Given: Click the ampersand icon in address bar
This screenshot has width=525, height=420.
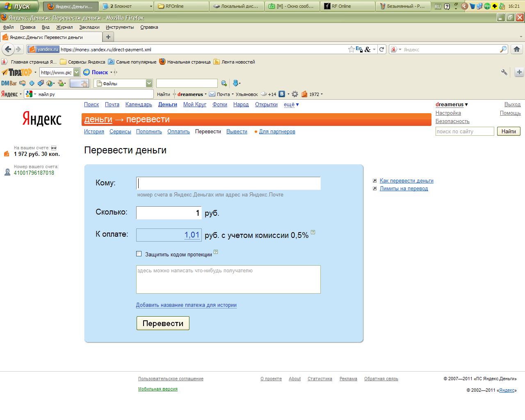Looking at the screenshot, I should pos(367,49).
